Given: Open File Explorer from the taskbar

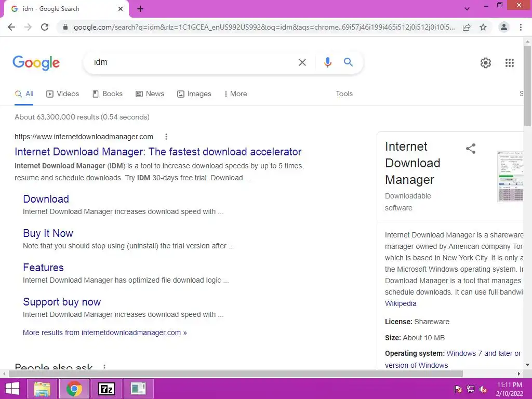Looking at the screenshot, I should point(42,389).
